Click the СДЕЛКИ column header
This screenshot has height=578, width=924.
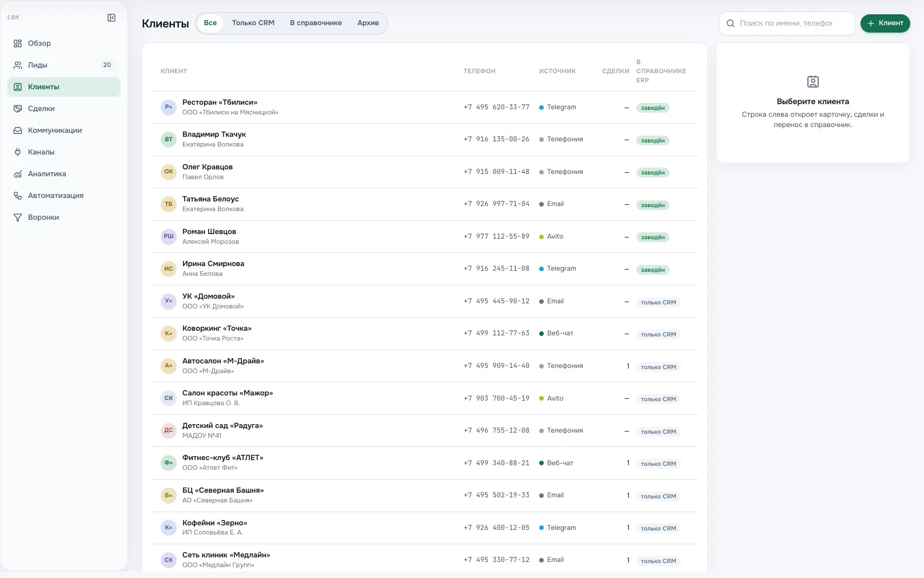pyautogui.click(x=616, y=72)
